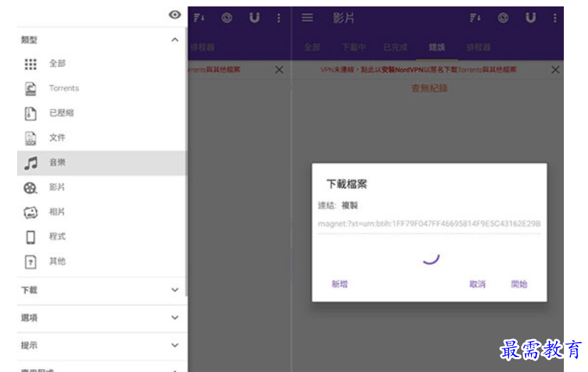The width and height of the screenshot is (588, 372).
Task: Click the 新增 button in dialog
Action: click(x=340, y=285)
